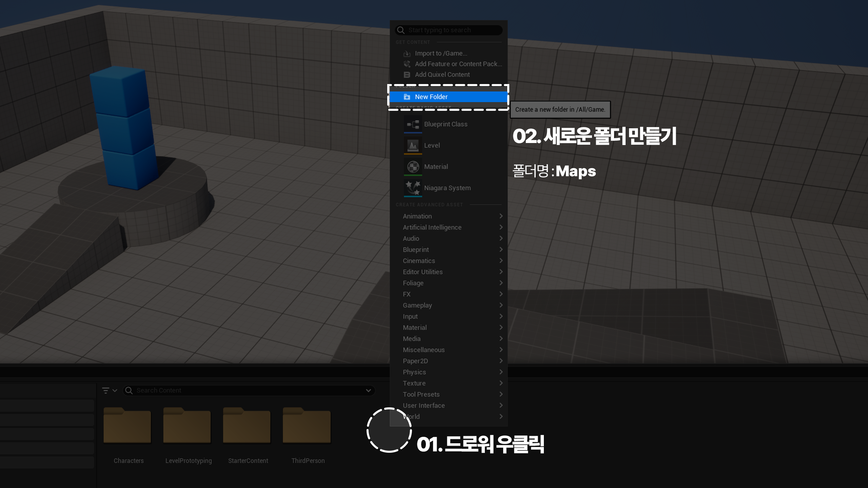Expand the Animation submenu arrow
This screenshot has height=488, width=868.
[x=501, y=216]
